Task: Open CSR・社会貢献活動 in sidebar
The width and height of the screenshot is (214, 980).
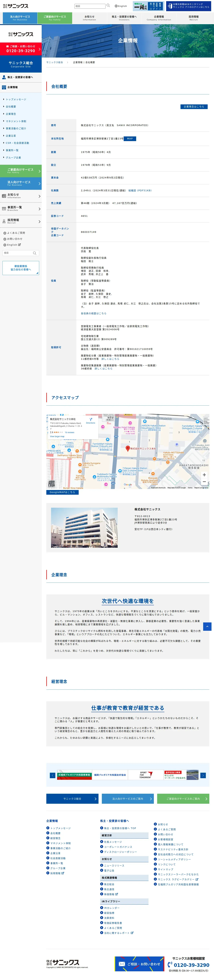Action: pos(17,143)
